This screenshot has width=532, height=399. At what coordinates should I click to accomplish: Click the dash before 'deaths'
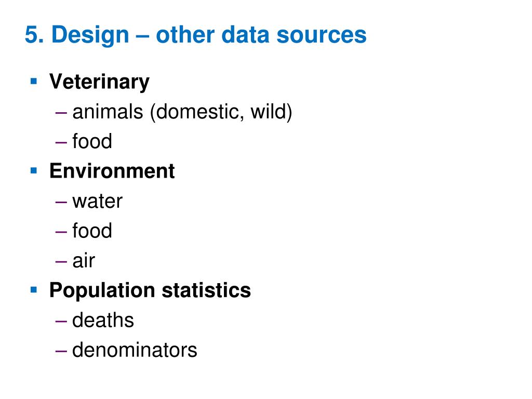(61, 321)
